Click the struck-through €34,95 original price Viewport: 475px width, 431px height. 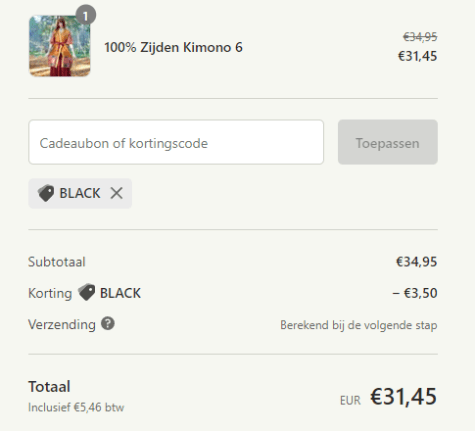point(420,37)
